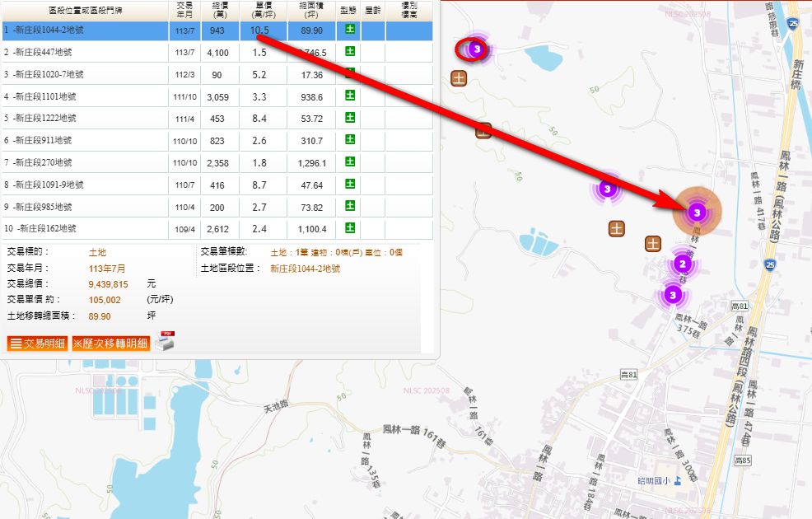The height and width of the screenshot is (519, 812).
Task: Click green 土 icon for 新庄段911地號 row
Action: (350, 140)
